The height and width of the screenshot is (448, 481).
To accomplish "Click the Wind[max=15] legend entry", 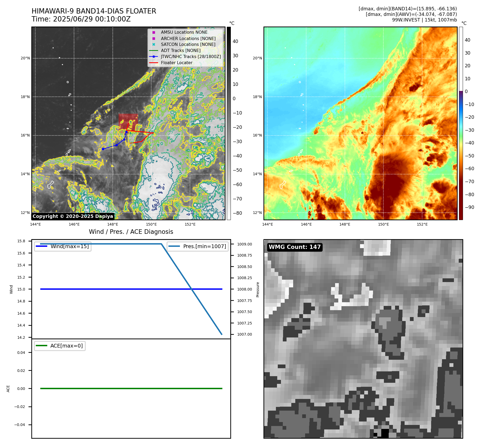I will click(63, 246).
